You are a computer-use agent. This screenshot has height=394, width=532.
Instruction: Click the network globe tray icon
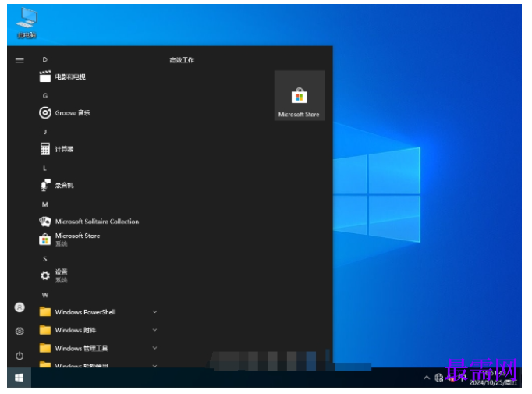(438, 378)
